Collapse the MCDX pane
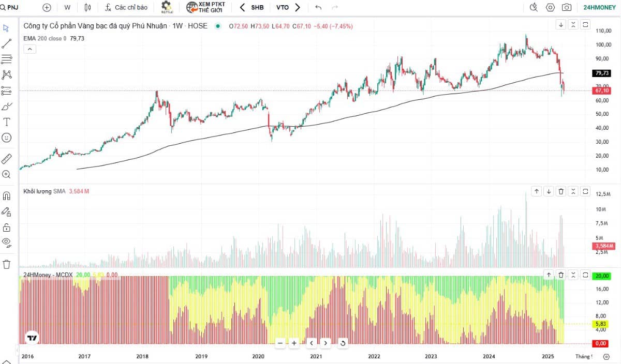The image size is (621, 364). [x=573, y=275]
